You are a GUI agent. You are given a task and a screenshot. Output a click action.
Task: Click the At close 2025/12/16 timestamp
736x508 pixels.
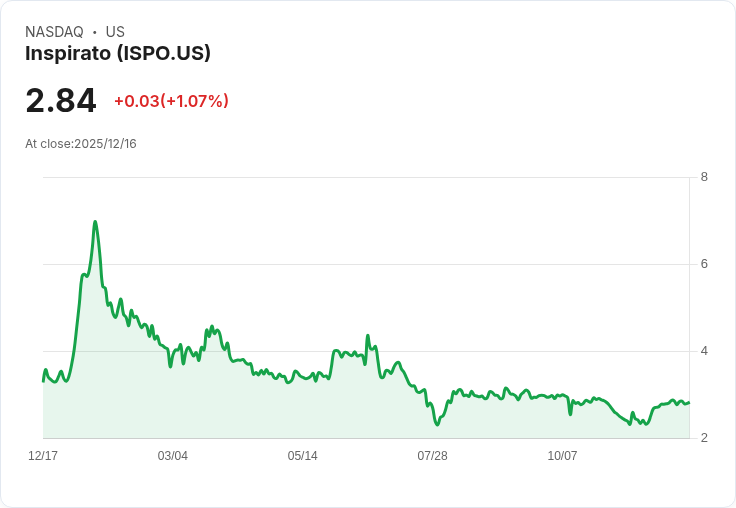tap(81, 144)
